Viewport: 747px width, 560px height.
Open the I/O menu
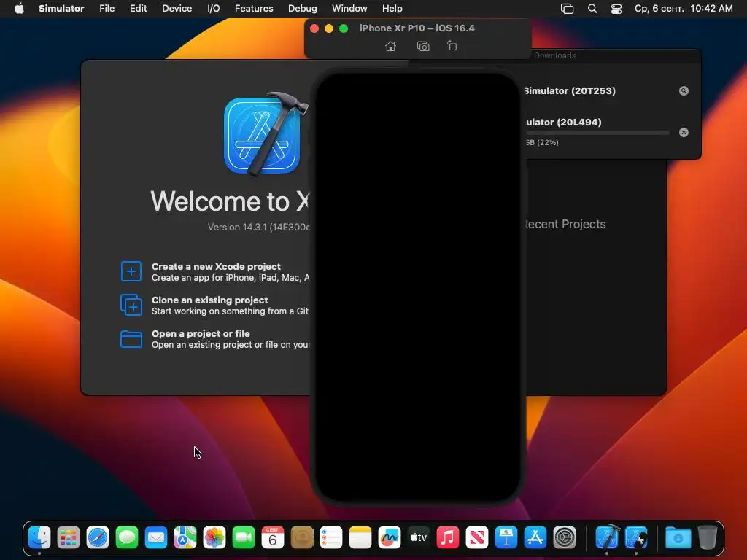(214, 8)
